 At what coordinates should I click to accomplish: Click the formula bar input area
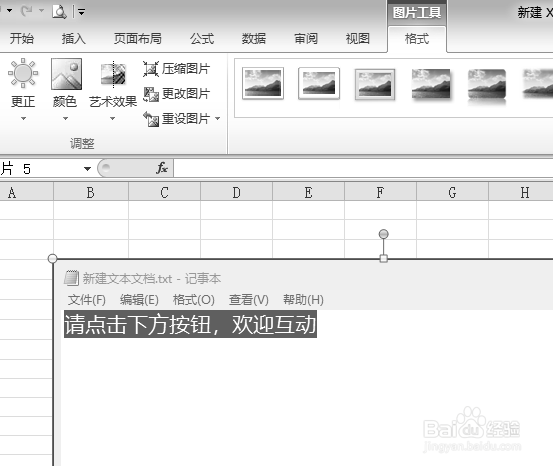(363, 168)
